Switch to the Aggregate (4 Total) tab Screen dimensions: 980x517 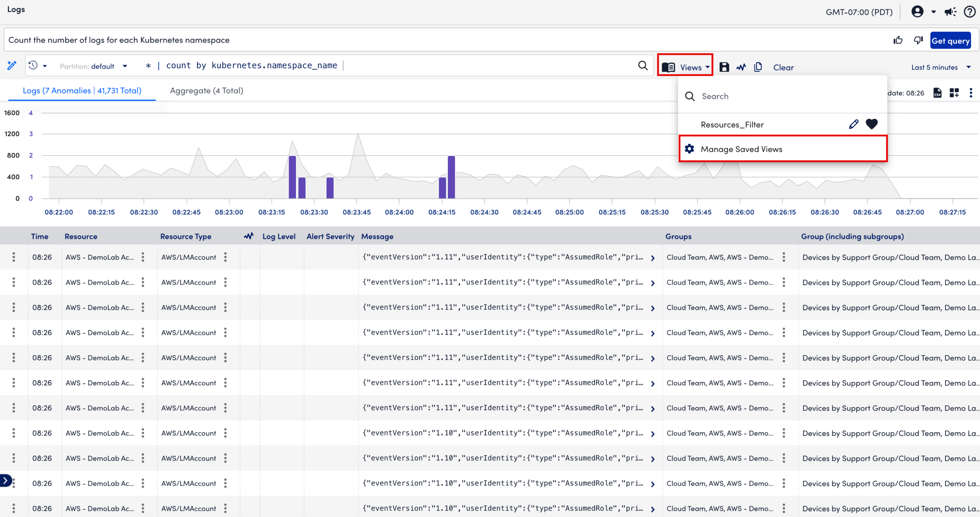tap(206, 91)
